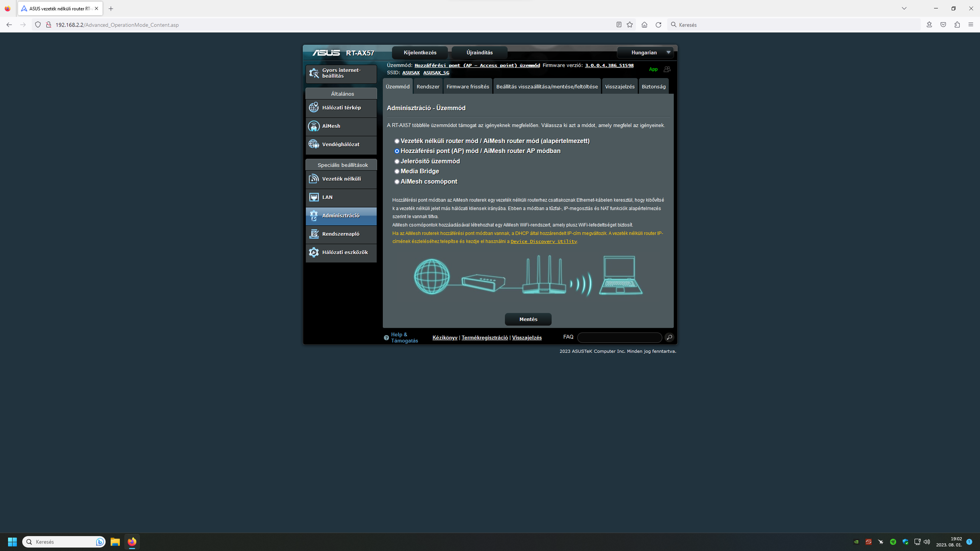Open AiMesh from the sidebar
Image resolution: width=980 pixels, height=551 pixels.
click(x=341, y=126)
